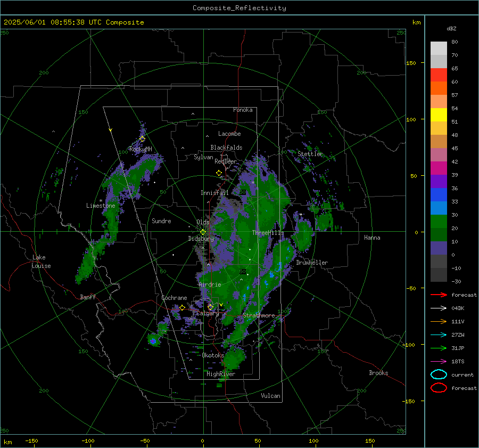Click the Okotoks town label
479x448 pixels.
coord(213,355)
